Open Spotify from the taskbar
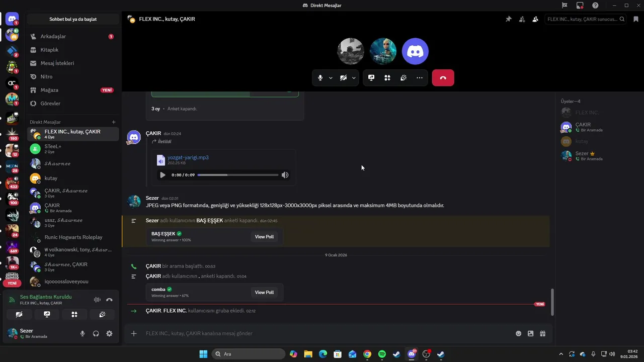Screen dimensions: 644x362 point(382,354)
